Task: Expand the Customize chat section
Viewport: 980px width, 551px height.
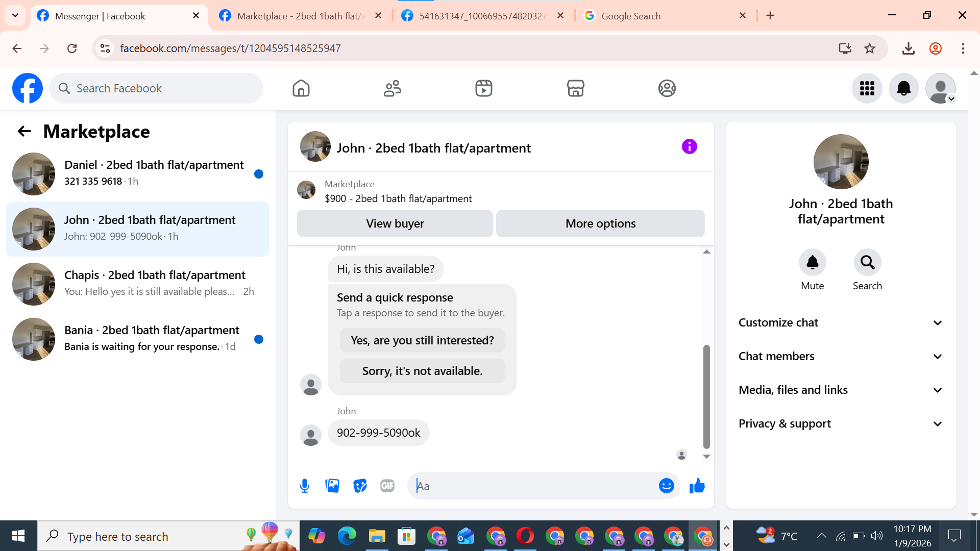Action: click(841, 322)
